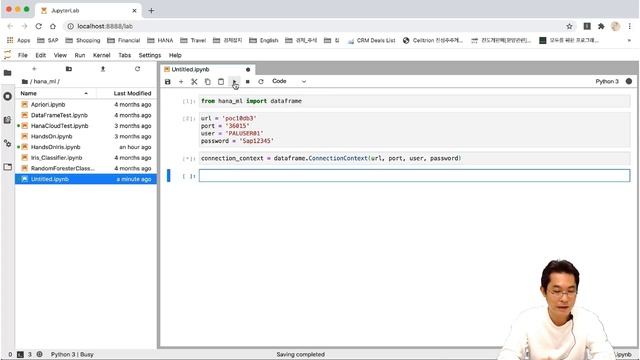The image size is (640, 360).
Task: Refresh the file list
Action: coord(137,69)
